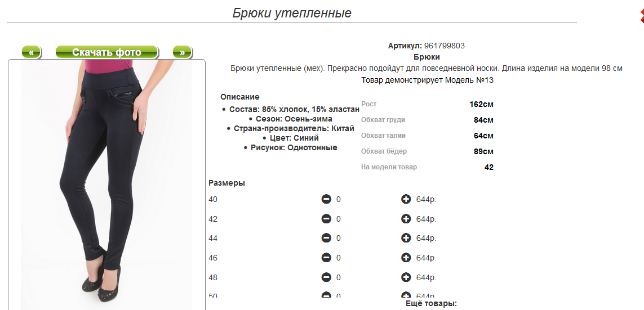The width and height of the screenshot is (644, 310).
Task: Click the Описание heading
Action: pyautogui.click(x=240, y=97)
